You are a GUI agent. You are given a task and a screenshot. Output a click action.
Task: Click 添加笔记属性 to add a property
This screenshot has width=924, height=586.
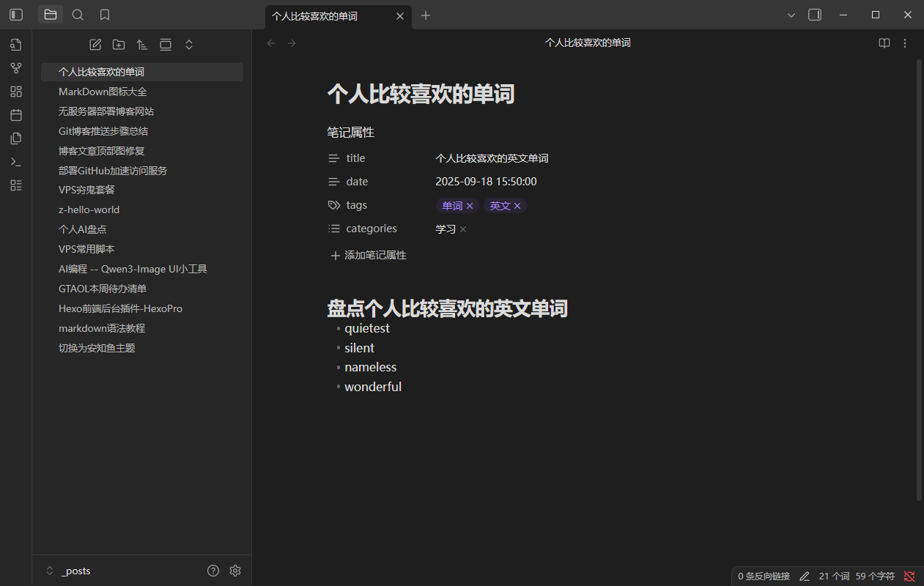[x=368, y=254]
